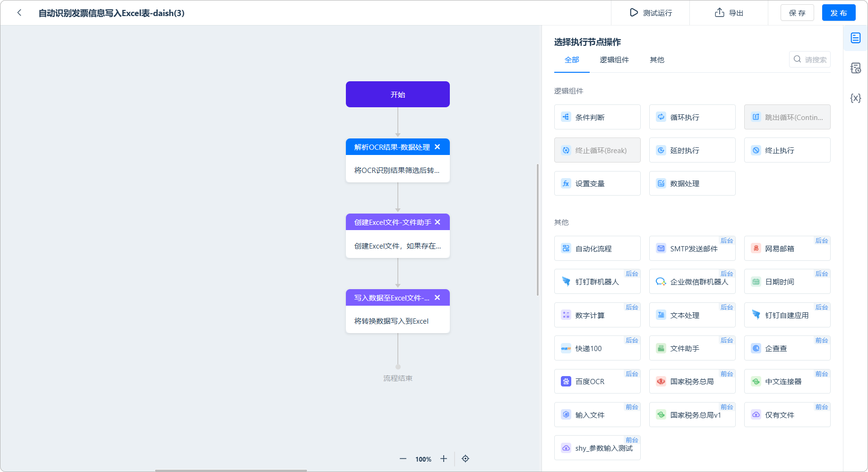Viewport: 868px width, 472px height.
Task: Select 终止循环(Break) component
Action: click(x=597, y=150)
